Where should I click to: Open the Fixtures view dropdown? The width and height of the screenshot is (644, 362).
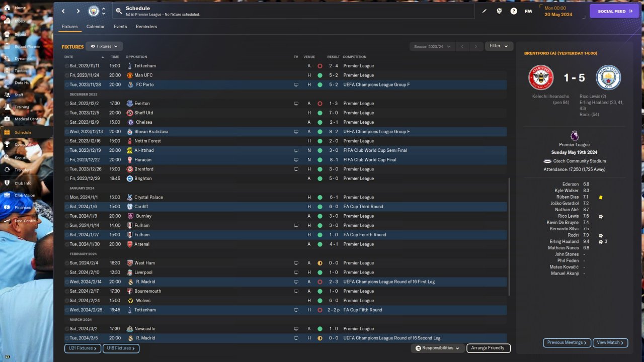coord(104,46)
